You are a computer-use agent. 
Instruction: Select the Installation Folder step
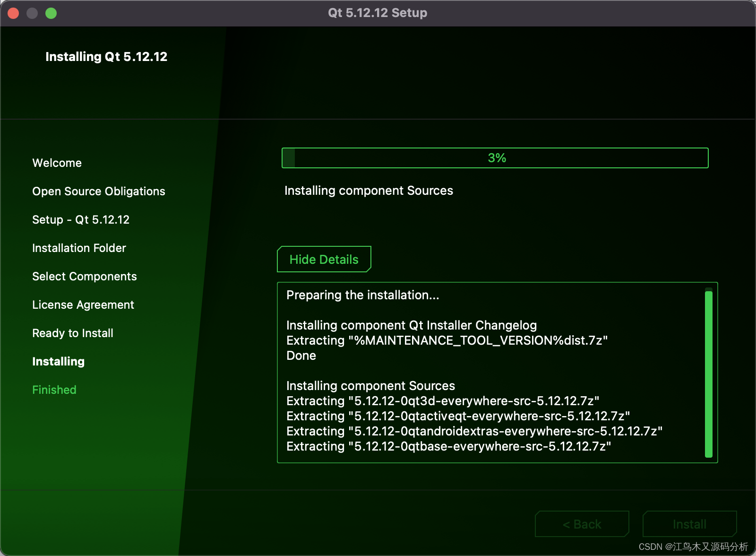pos(78,248)
